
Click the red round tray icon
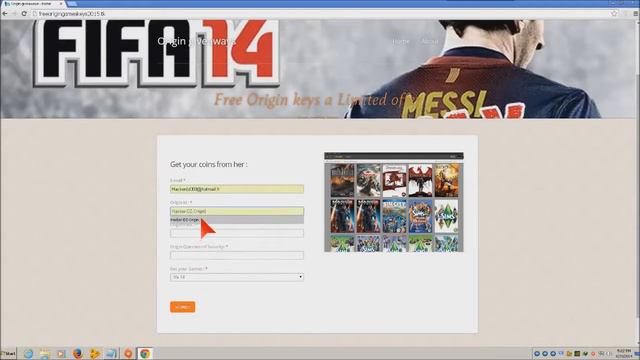coord(593,353)
